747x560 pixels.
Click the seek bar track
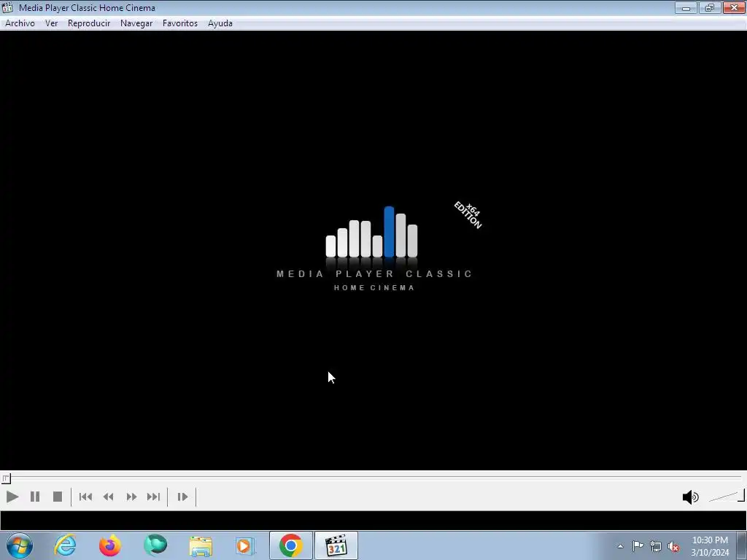coord(373,477)
